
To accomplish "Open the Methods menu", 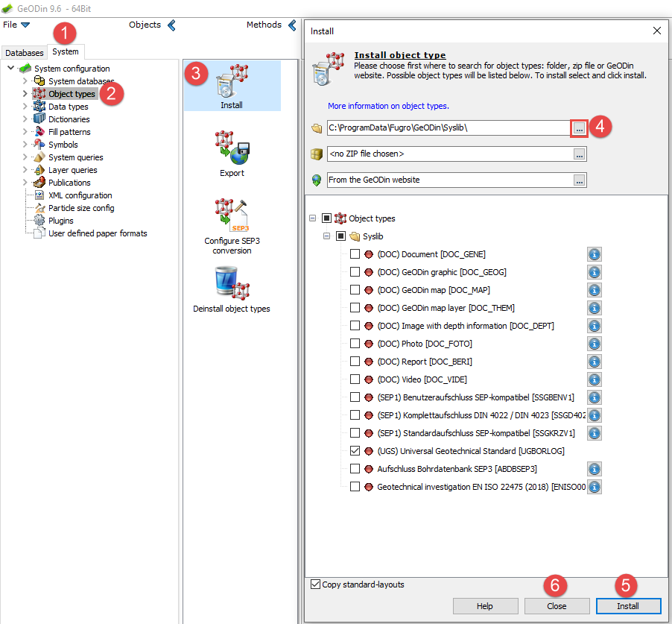I will [x=264, y=24].
